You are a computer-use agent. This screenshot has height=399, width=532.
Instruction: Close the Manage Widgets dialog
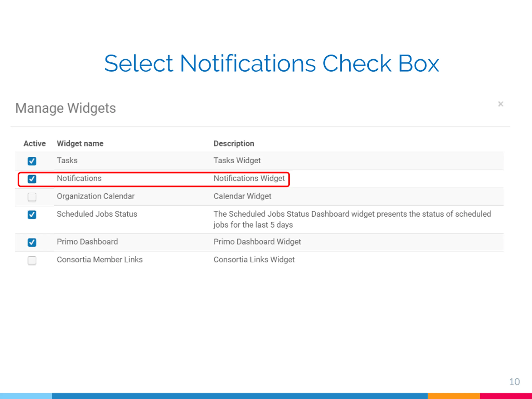tap(500, 104)
